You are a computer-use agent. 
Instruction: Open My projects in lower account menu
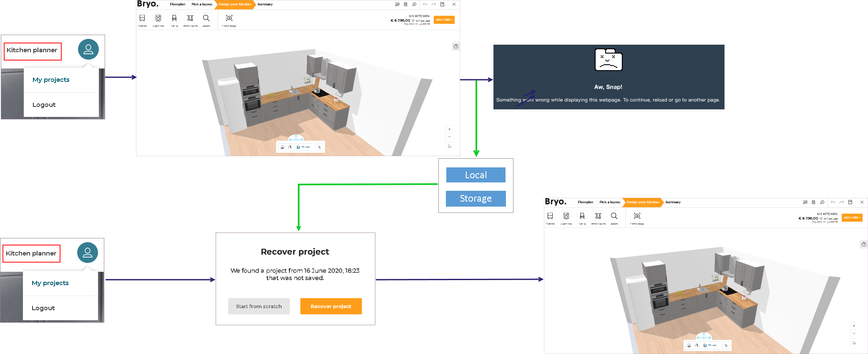click(50, 283)
